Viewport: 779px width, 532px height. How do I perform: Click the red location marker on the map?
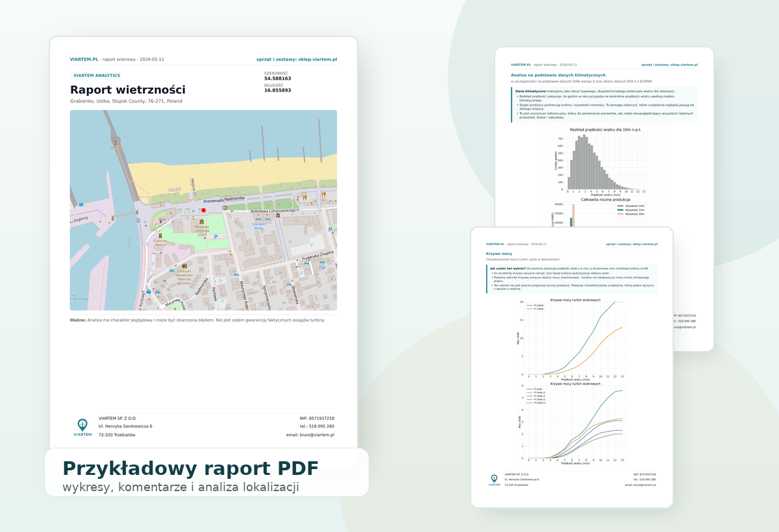(203, 210)
